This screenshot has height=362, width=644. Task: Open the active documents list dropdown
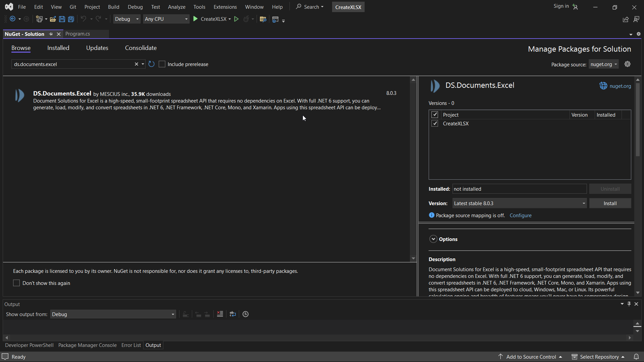click(631, 34)
